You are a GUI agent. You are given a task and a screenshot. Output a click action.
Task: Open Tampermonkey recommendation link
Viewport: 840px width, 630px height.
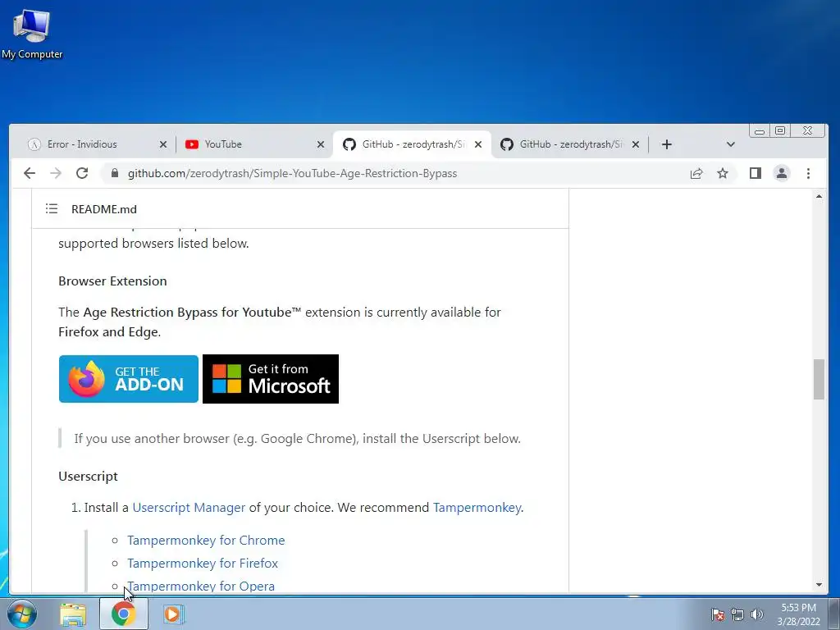click(x=477, y=507)
